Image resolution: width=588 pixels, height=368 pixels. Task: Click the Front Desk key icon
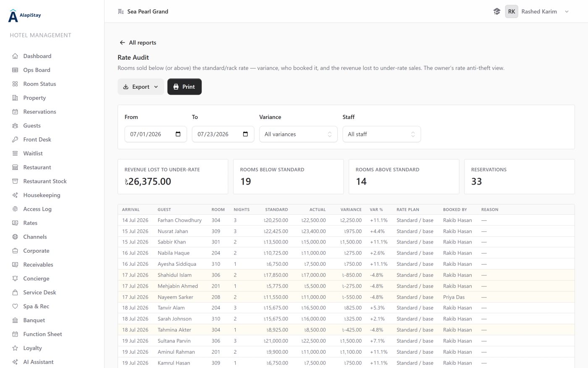[x=15, y=139]
